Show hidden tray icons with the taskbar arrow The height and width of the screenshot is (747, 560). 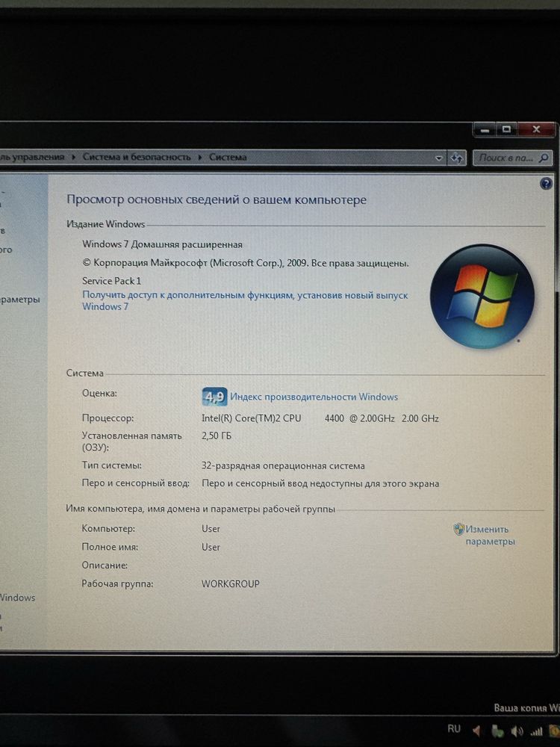(476, 731)
